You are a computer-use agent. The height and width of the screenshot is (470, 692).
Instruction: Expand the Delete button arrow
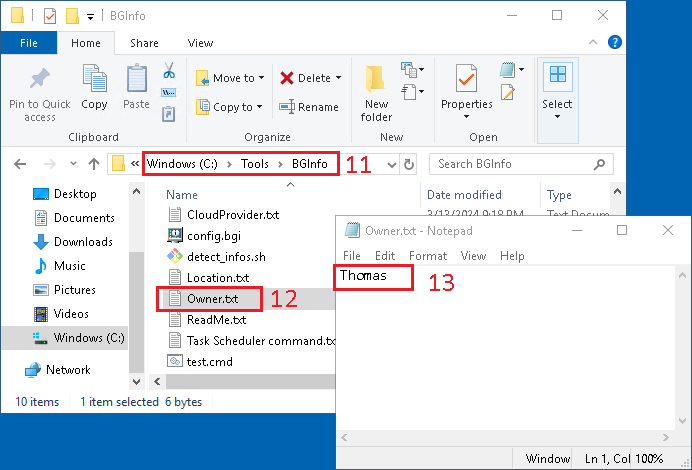tap(338, 78)
